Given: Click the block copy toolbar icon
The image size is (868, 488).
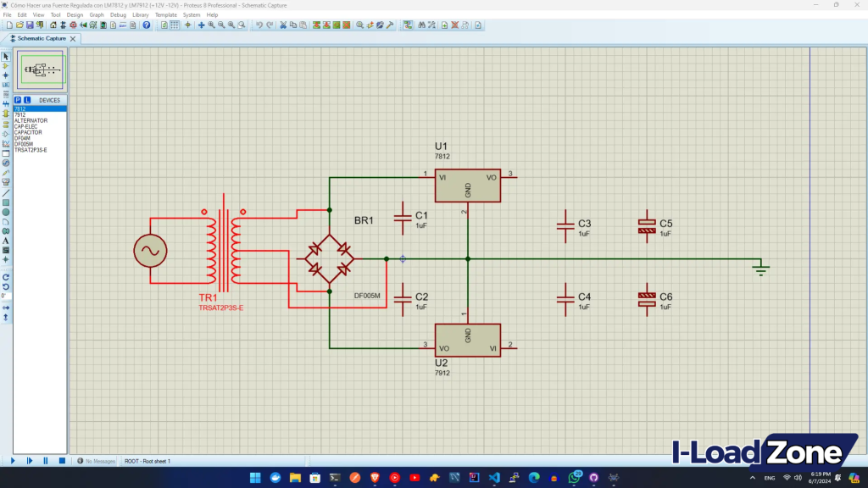Looking at the screenshot, I should (315, 25).
